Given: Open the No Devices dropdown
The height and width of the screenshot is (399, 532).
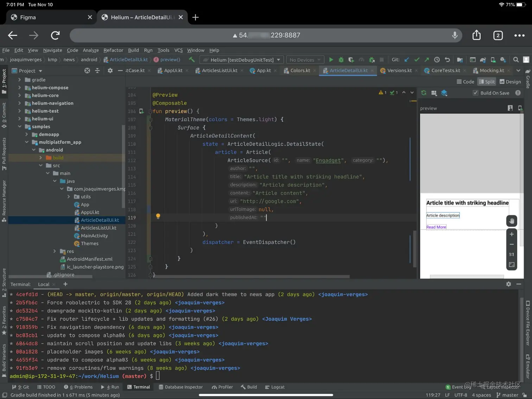Looking at the screenshot, I should (x=305, y=60).
